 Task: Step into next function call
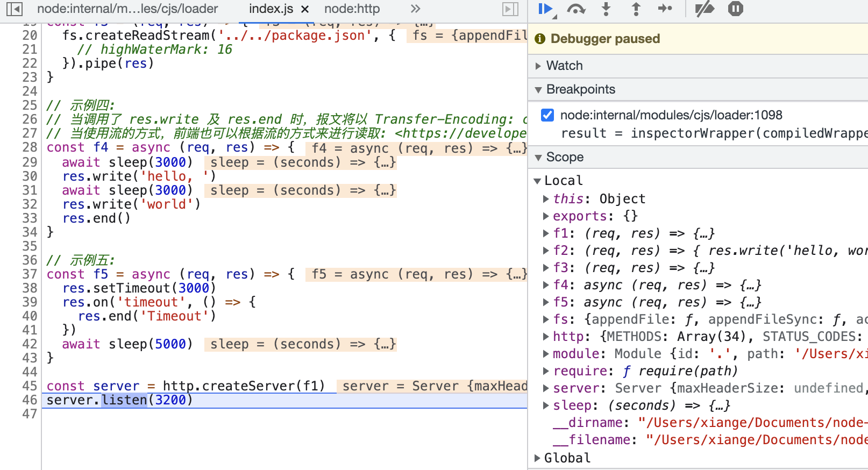(606, 9)
